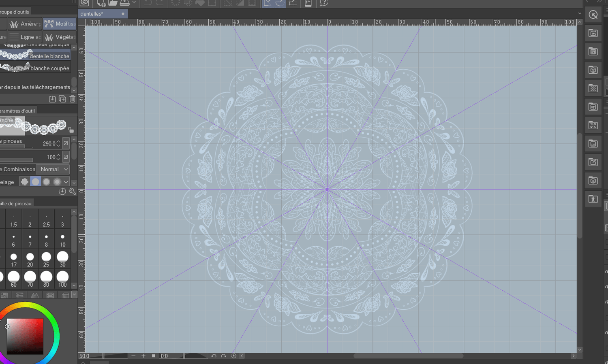Screen dimensions: 608x364
Task: Open the brush size panel tab
Action: click(16, 203)
